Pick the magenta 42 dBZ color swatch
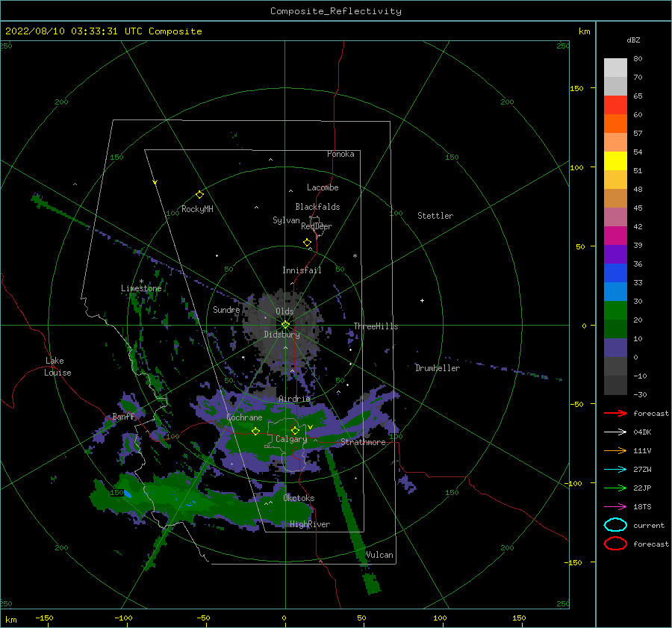This screenshot has width=672, height=628. pyautogui.click(x=615, y=236)
